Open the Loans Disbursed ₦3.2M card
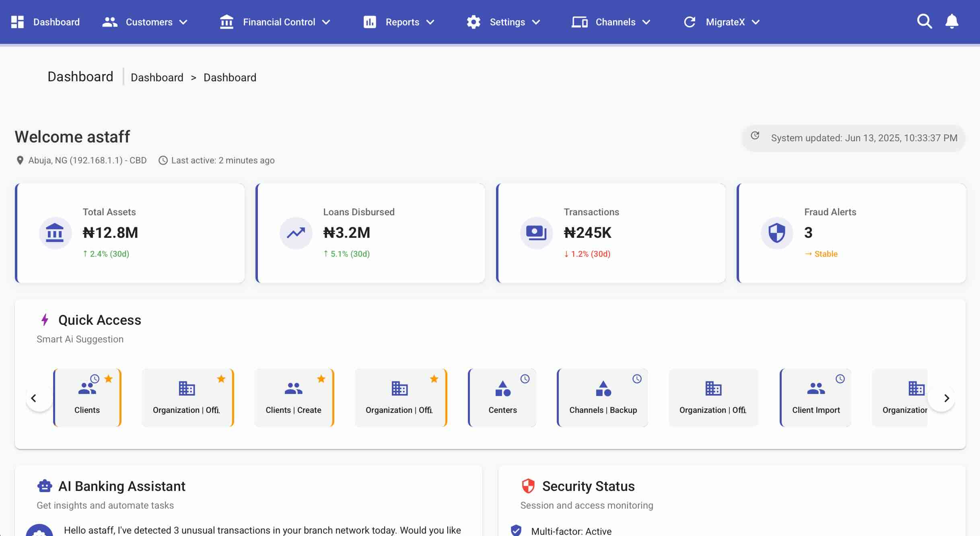This screenshot has width=980, height=536. [x=371, y=233]
